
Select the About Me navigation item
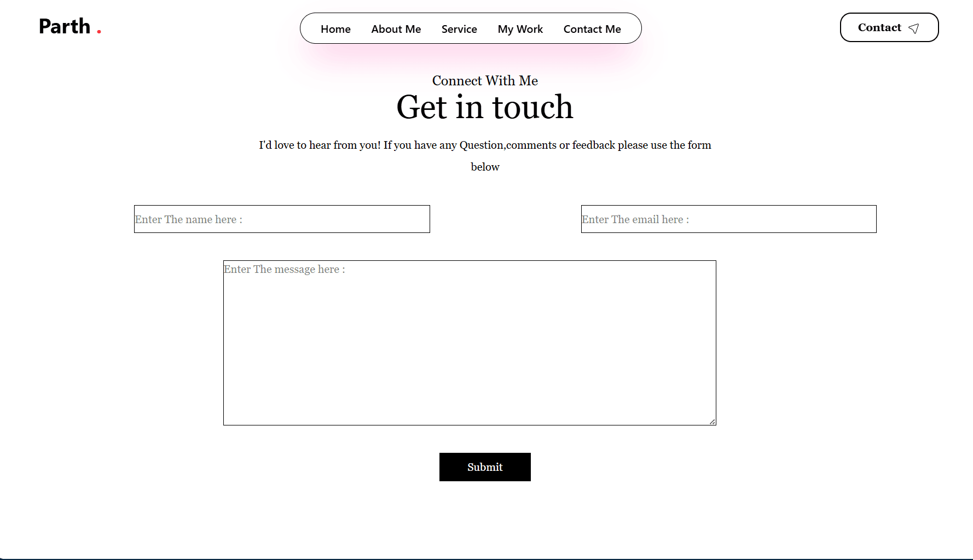pyautogui.click(x=396, y=29)
